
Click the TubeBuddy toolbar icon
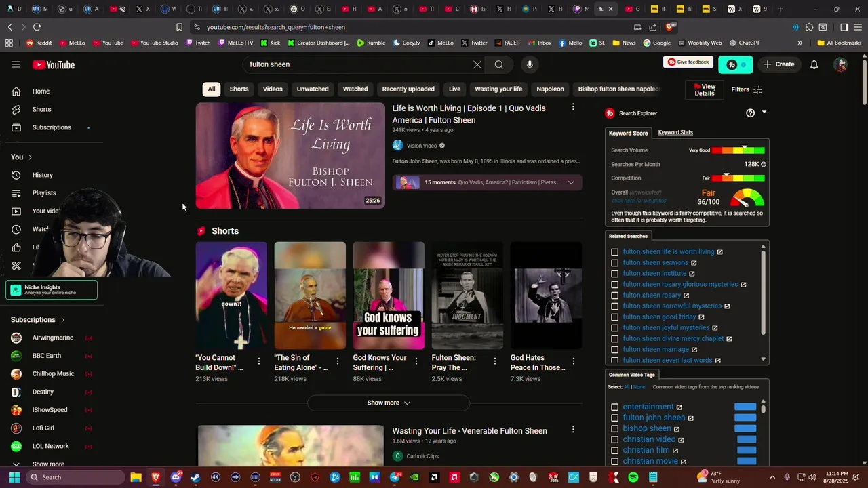pos(735,64)
